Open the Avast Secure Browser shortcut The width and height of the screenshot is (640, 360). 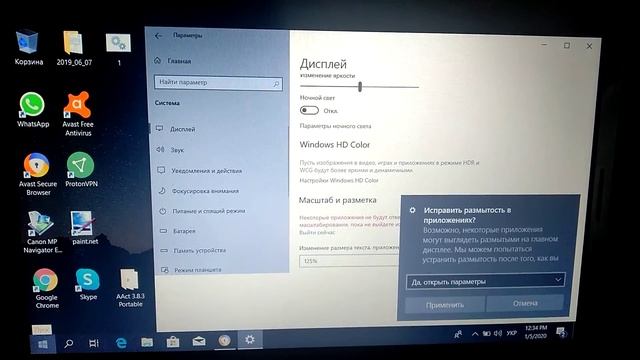38,173
